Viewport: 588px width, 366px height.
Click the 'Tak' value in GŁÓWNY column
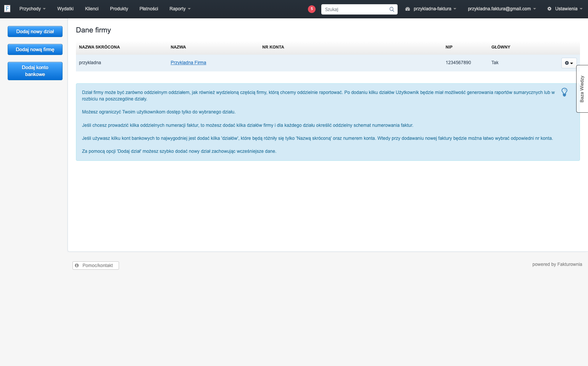[x=495, y=63]
